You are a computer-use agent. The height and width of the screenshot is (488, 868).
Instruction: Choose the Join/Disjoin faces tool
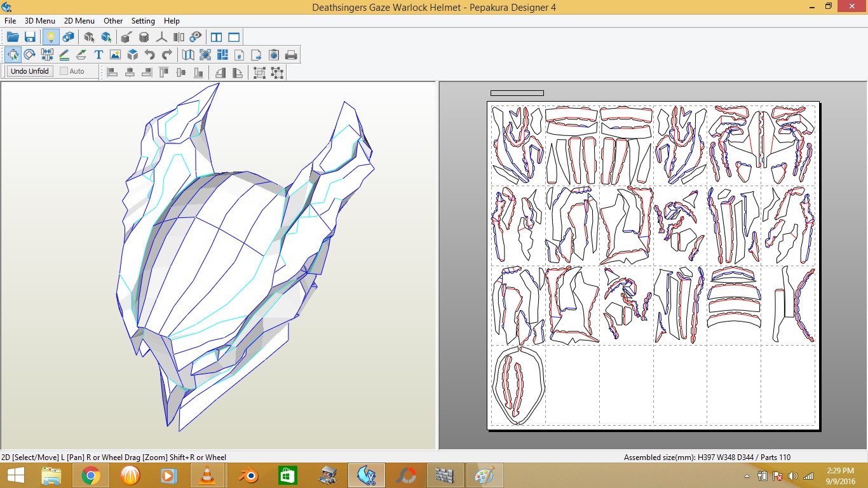47,55
